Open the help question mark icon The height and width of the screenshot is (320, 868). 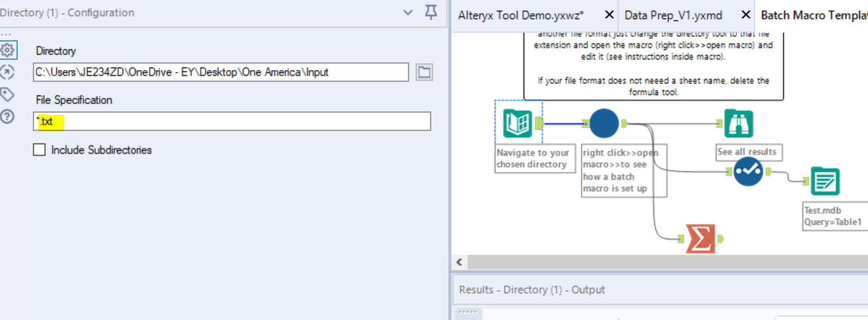pyautogui.click(x=7, y=117)
